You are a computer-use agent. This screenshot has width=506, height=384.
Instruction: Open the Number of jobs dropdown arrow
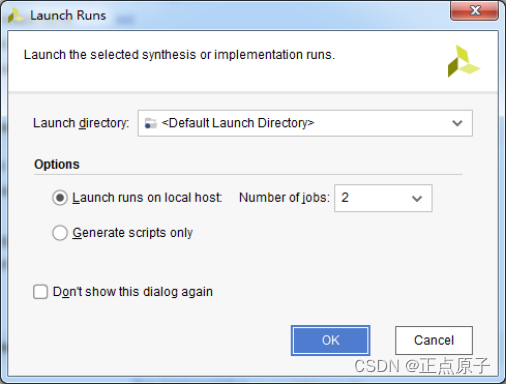pyautogui.click(x=417, y=199)
